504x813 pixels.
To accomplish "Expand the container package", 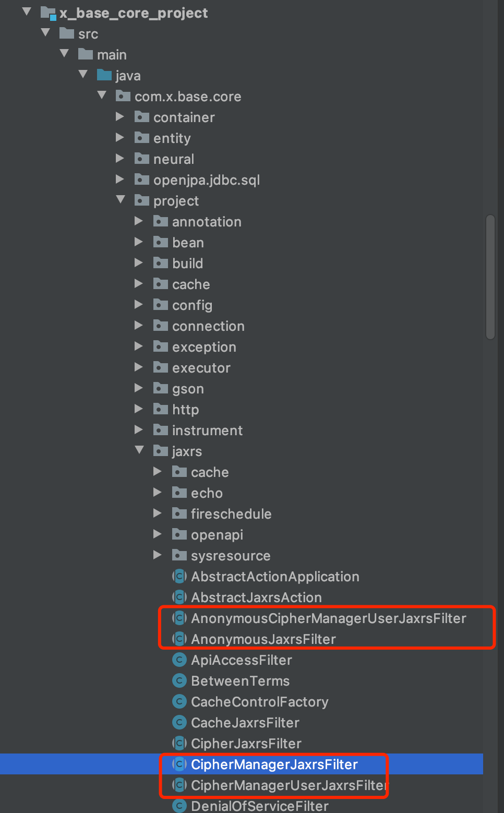I will coord(120,117).
